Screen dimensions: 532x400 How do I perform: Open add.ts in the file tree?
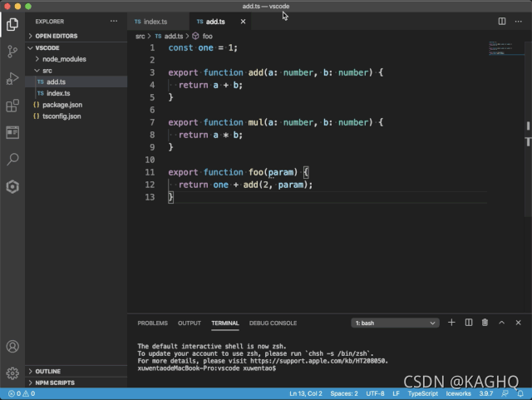(76, 81)
